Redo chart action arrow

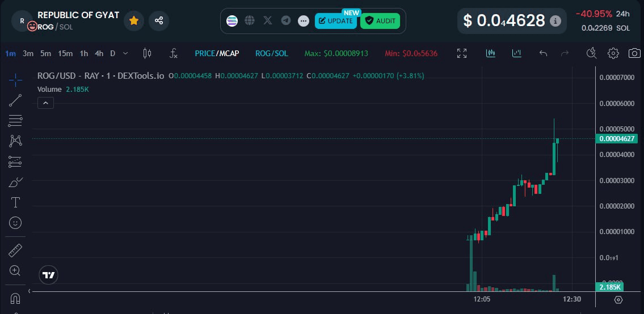tap(565, 53)
